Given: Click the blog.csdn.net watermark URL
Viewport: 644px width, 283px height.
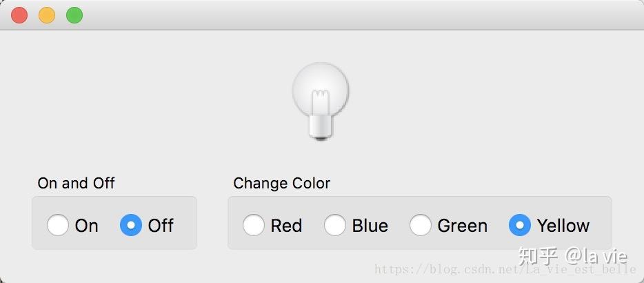Looking at the screenshot, I should [441, 270].
